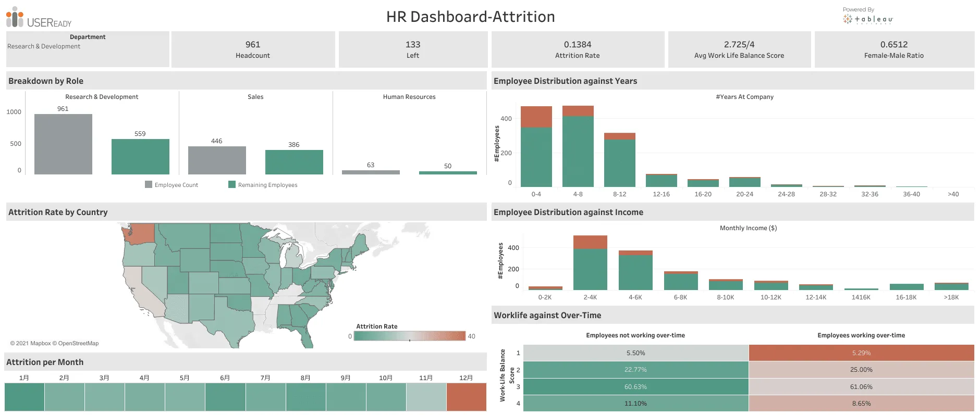Select the 6-8K monthly income bar
This screenshot has width=980, height=415.
(681, 281)
